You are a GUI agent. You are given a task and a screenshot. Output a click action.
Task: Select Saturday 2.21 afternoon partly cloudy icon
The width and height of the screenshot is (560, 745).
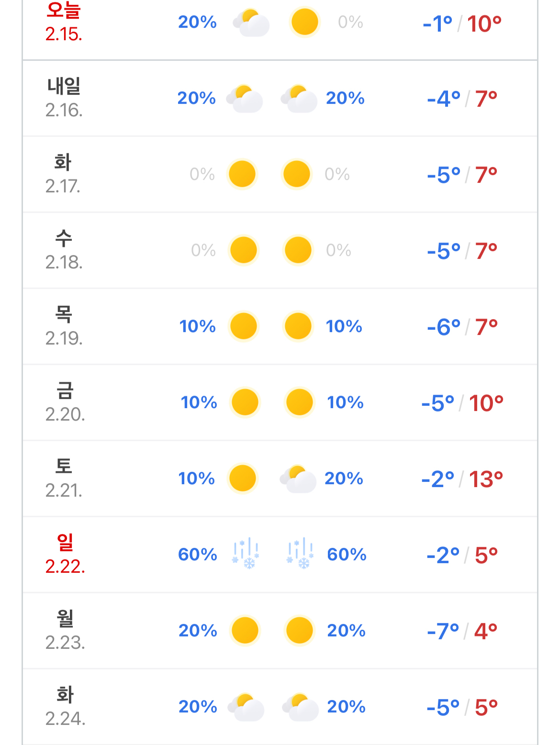pyautogui.click(x=298, y=478)
